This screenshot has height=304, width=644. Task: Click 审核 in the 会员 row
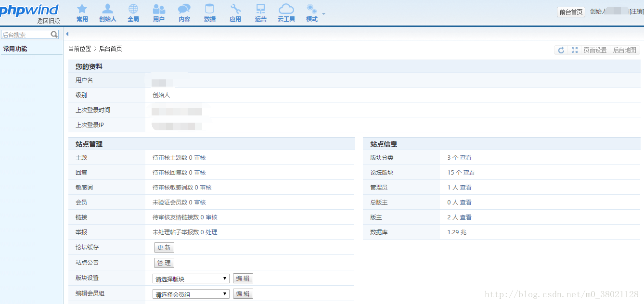coord(200,203)
